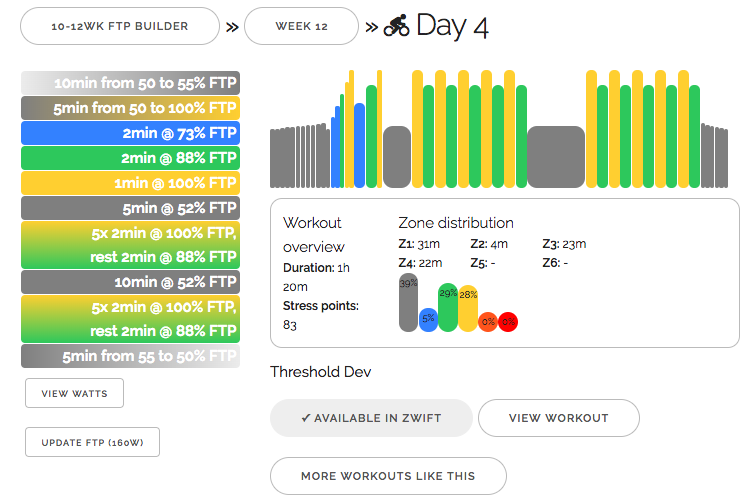
Task: Click the green 29% zone distribution bar
Action: (x=448, y=308)
